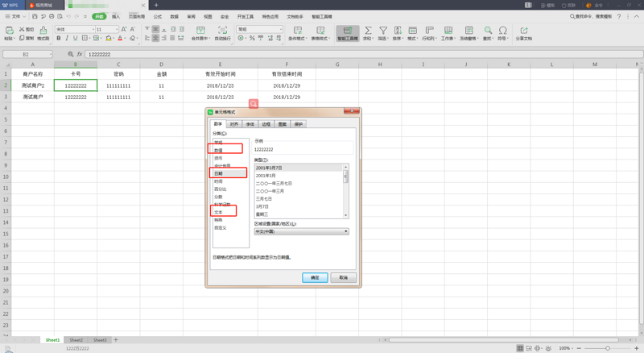Viewport: 644px width, 353px height.
Task: Click the fill color swatch
Action: [108, 38]
